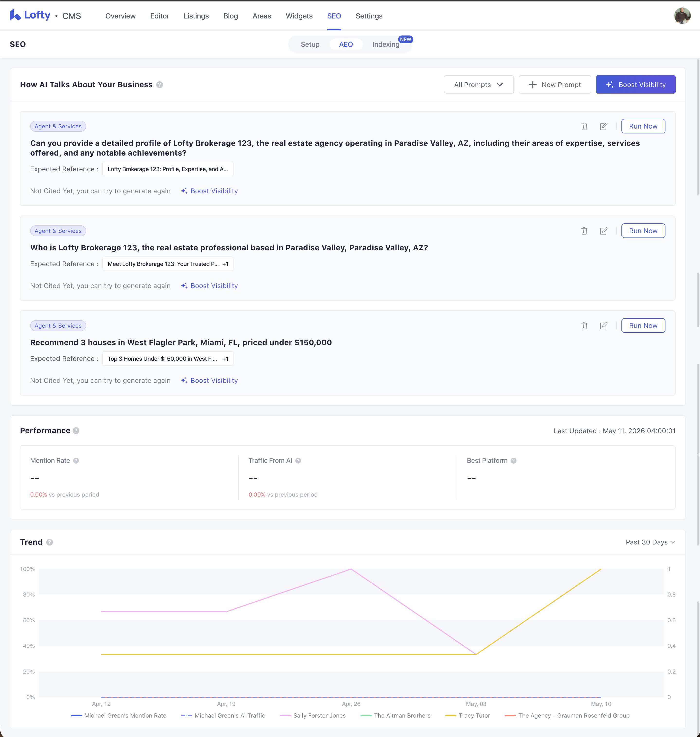Image resolution: width=700 pixels, height=737 pixels.
Task: Delete the Who is Lofty Brokerage prompt
Action: [x=584, y=231]
